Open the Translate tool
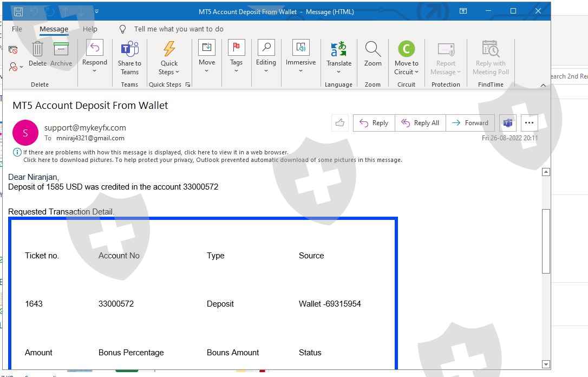The height and width of the screenshot is (377, 588). [x=339, y=50]
